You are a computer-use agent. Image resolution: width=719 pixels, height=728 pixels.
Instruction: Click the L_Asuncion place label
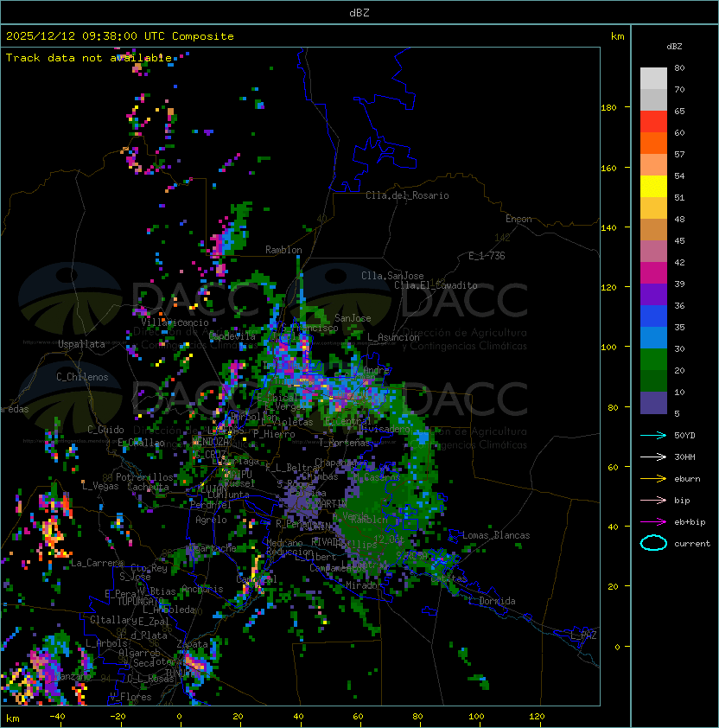pyautogui.click(x=393, y=337)
